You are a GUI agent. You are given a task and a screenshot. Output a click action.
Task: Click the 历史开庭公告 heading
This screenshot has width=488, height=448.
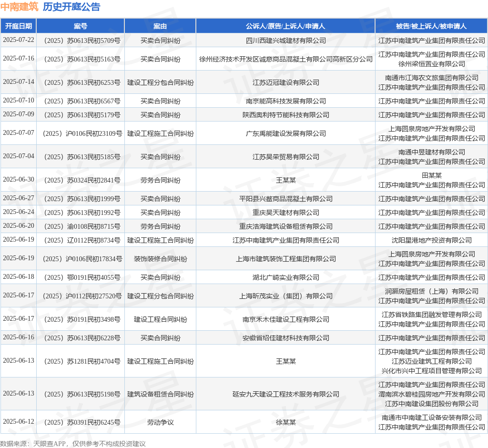[71, 7]
